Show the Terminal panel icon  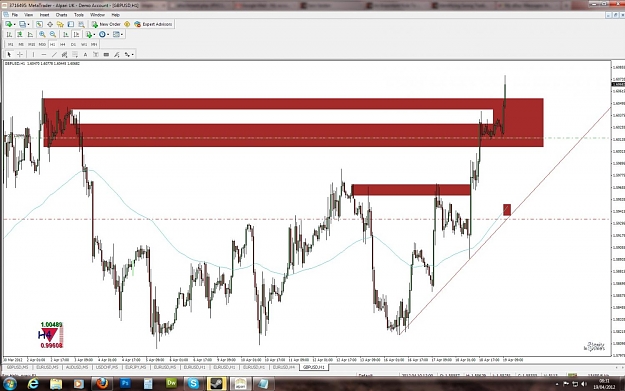71,24
